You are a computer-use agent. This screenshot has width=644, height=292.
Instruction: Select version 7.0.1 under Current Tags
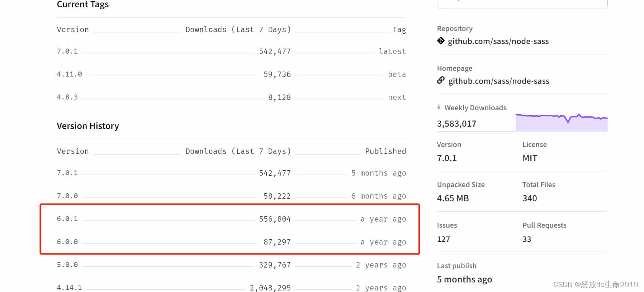pos(67,51)
